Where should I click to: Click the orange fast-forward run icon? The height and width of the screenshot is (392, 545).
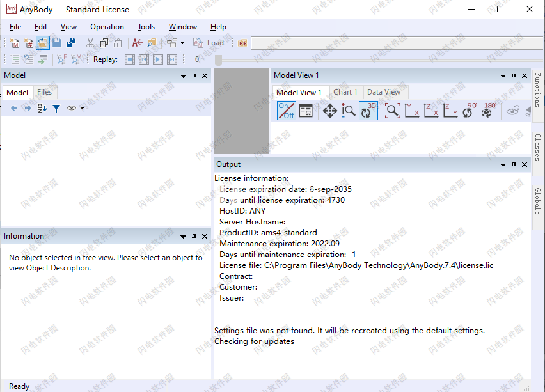(x=242, y=43)
